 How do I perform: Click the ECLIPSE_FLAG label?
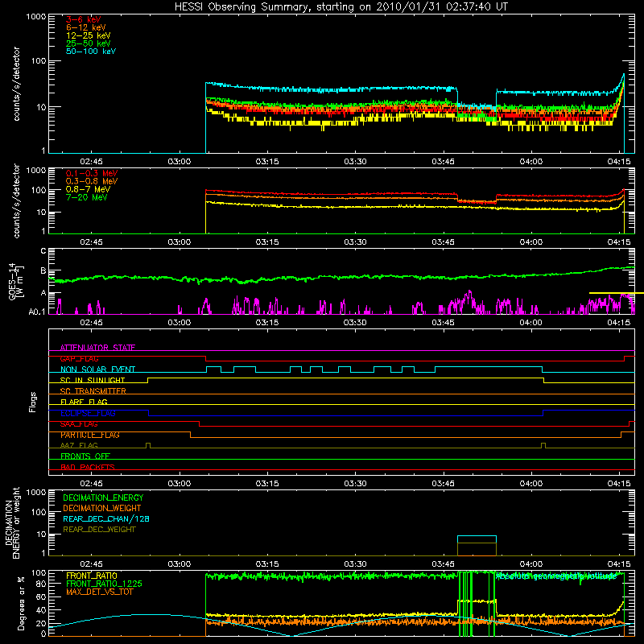(x=88, y=413)
